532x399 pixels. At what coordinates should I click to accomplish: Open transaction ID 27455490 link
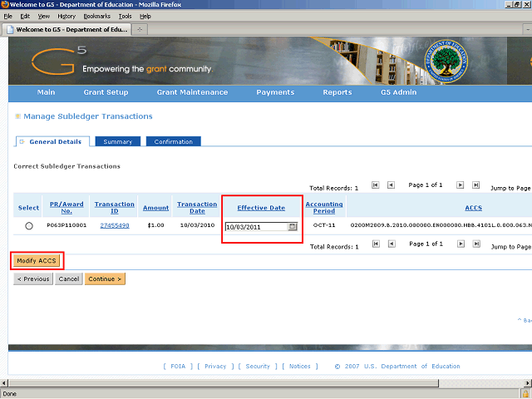pos(115,225)
